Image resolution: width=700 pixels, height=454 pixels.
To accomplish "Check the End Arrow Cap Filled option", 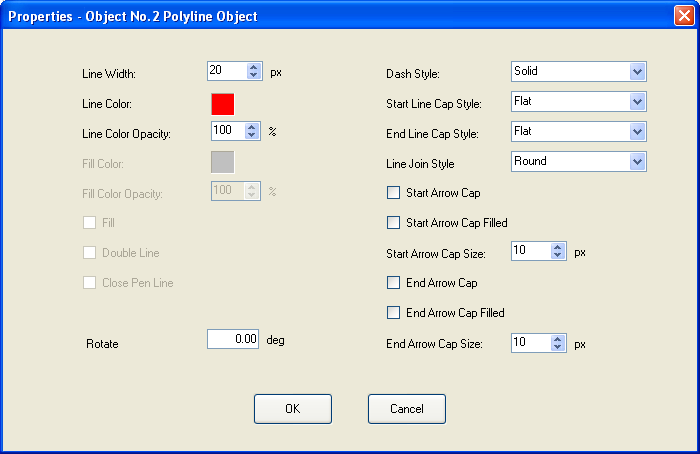I will click(393, 312).
